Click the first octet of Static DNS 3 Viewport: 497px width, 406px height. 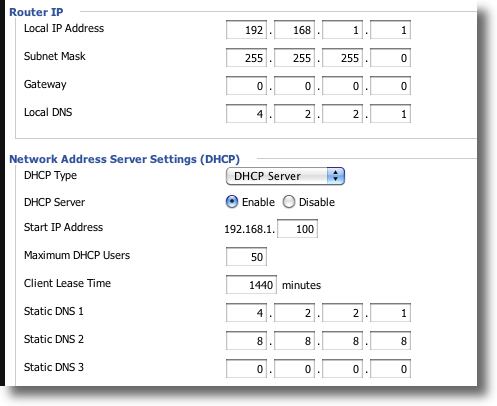246,369
